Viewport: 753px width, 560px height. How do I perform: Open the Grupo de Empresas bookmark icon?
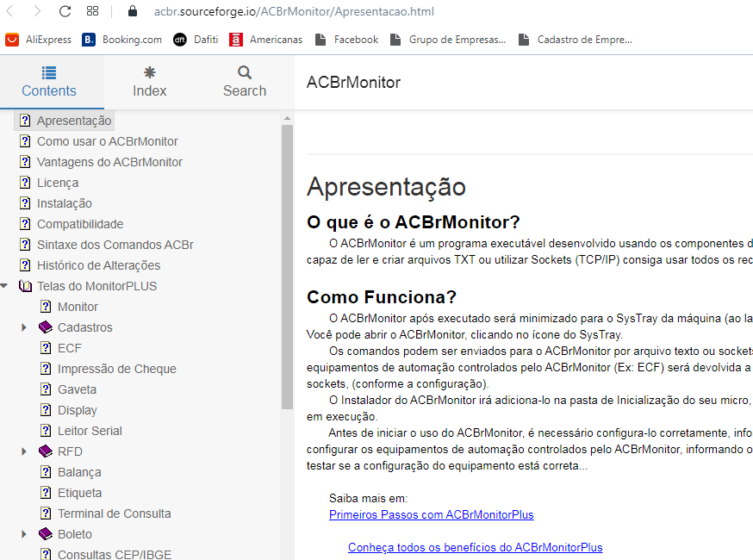(395, 40)
